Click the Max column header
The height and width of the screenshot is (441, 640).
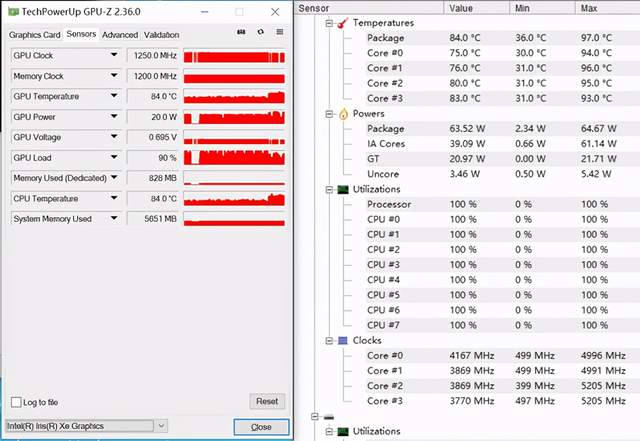point(608,8)
